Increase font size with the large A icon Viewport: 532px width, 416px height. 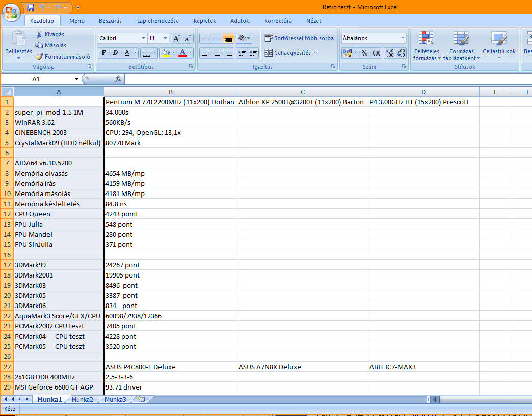coord(176,38)
